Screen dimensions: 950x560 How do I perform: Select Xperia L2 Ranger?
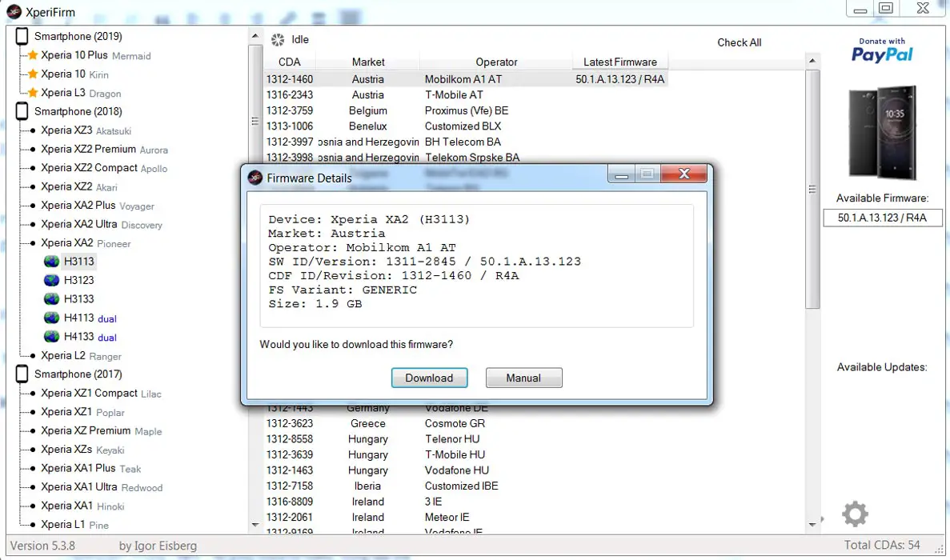point(81,355)
